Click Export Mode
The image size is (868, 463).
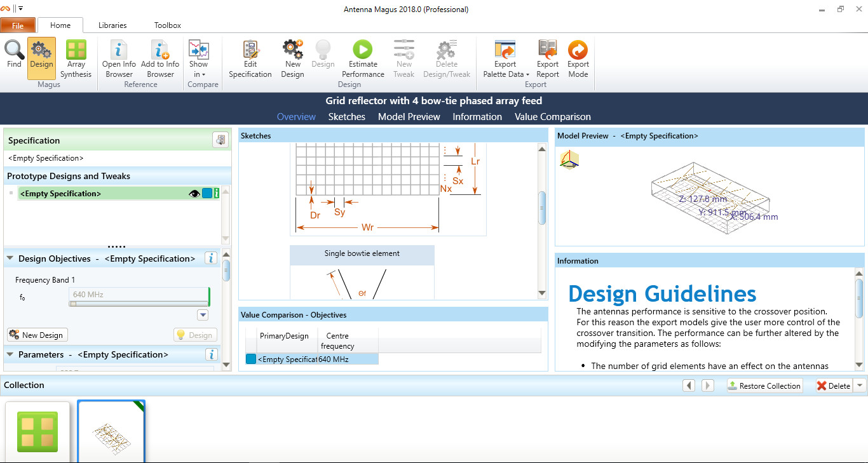point(578,58)
